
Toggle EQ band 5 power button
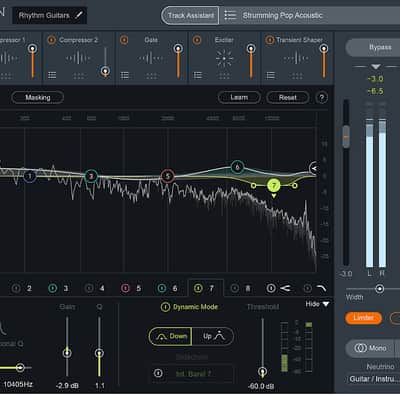click(125, 288)
